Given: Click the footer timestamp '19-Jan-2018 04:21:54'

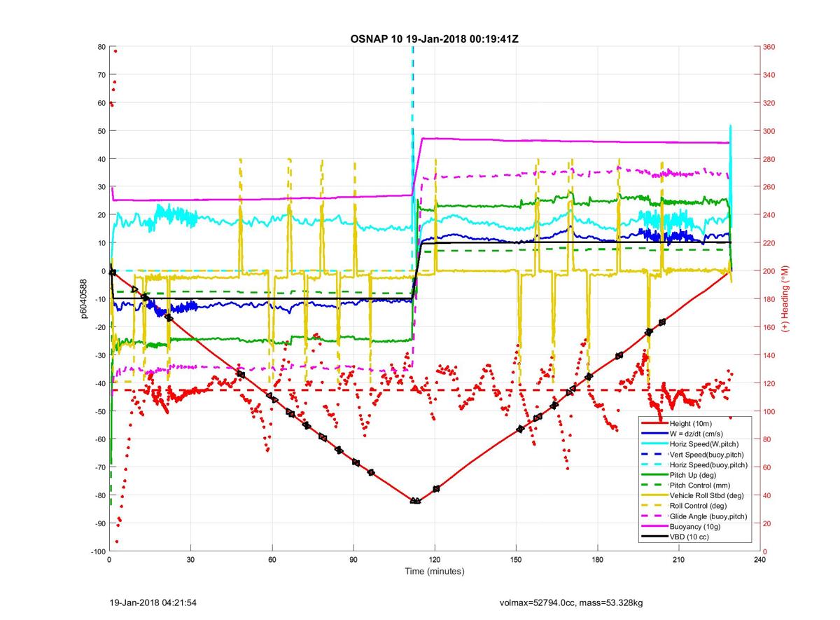Looking at the screenshot, I should pos(154,602).
